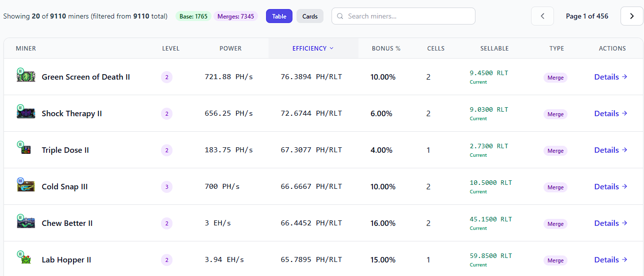This screenshot has height=276, width=644.
Task: Select the Chew Better II name
Action: 67,223
